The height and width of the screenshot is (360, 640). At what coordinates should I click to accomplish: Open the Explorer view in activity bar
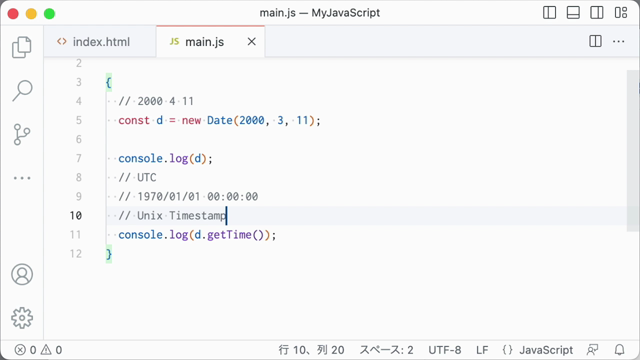[22, 47]
